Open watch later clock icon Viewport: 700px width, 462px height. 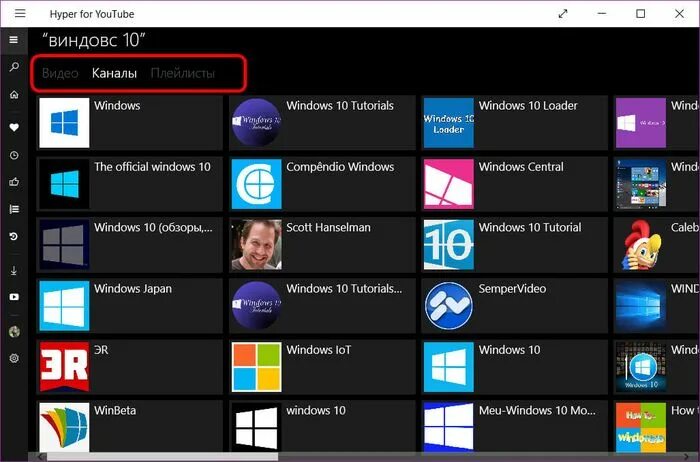pyautogui.click(x=14, y=155)
